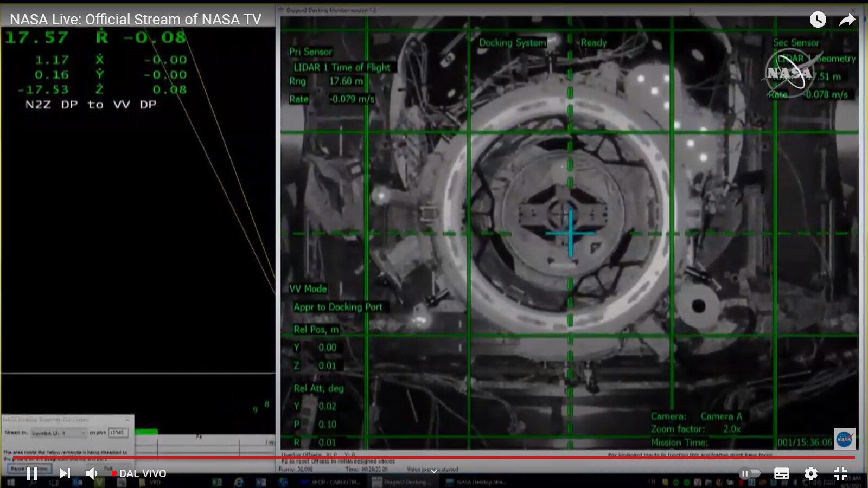Screen dimensions: 868x488
Task: Open the Windows Start menu
Action: click(x=10, y=482)
